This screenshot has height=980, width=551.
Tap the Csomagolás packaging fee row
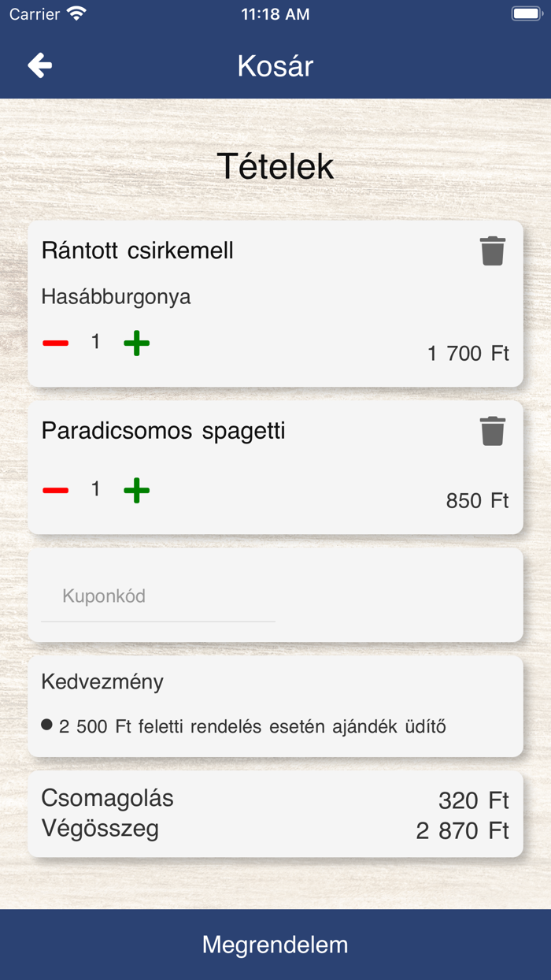(275, 799)
